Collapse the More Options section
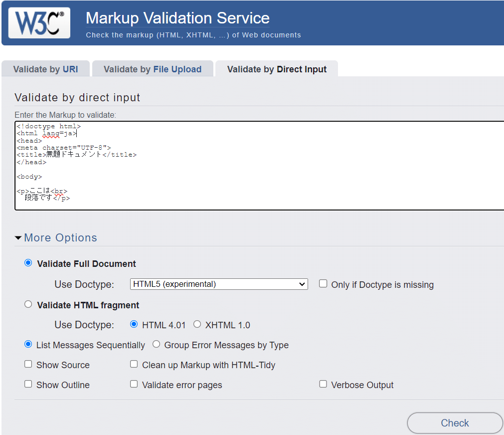 coord(56,238)
